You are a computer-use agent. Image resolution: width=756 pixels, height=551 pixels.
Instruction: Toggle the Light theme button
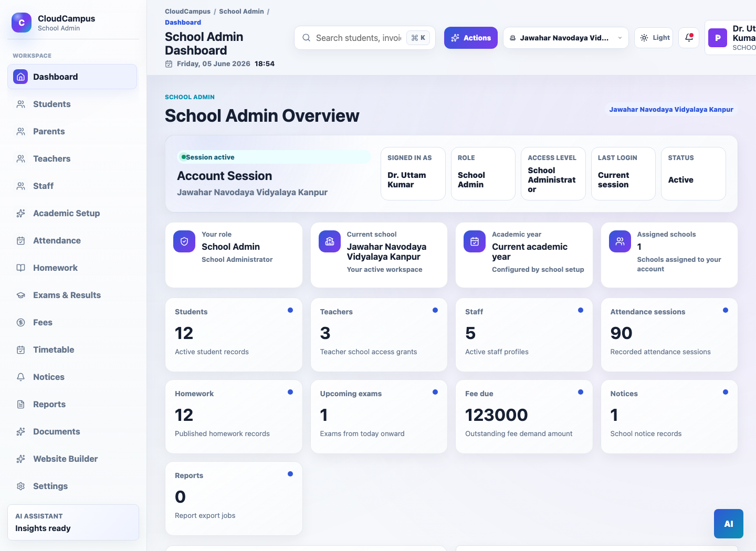(654, 38)
